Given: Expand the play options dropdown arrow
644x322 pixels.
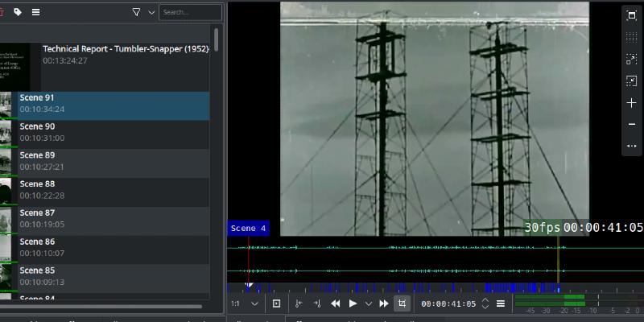Looking at the screenshot, I should 369,303.
